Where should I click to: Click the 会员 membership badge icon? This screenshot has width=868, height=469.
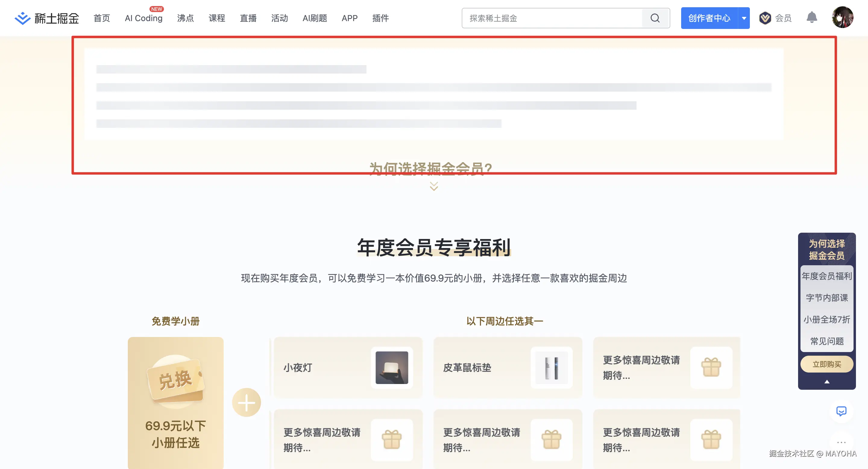[x=766, y=18]
